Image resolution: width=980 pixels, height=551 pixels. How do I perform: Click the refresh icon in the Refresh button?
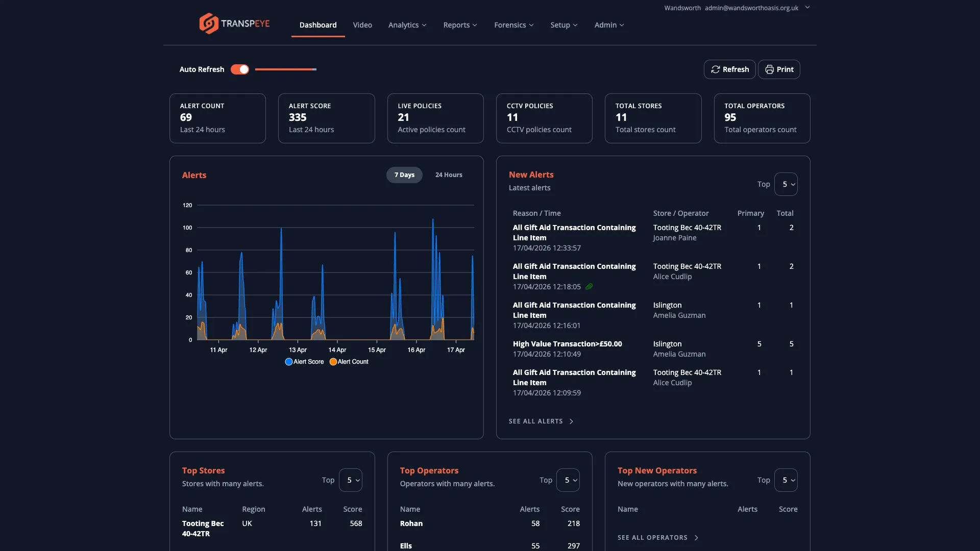tap(716, 69)
